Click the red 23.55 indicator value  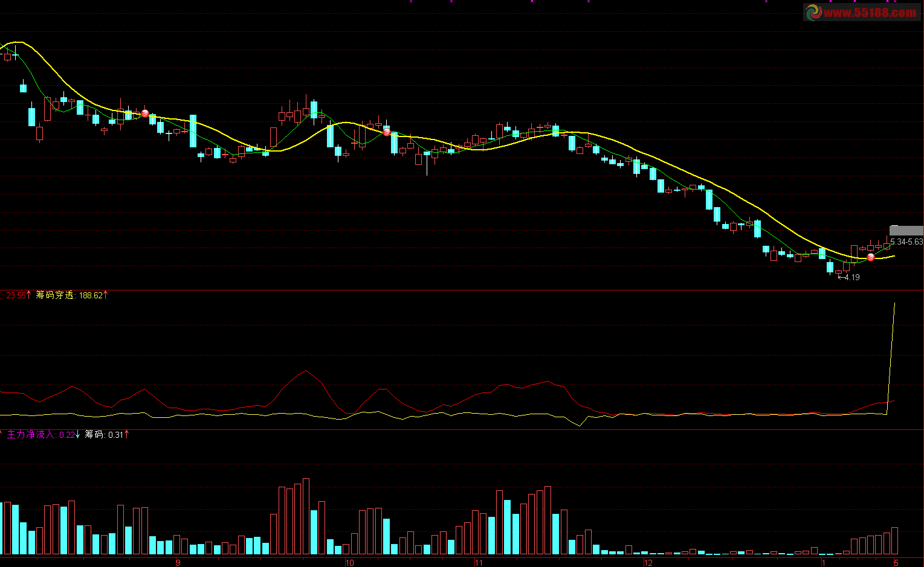coord(16,295)
